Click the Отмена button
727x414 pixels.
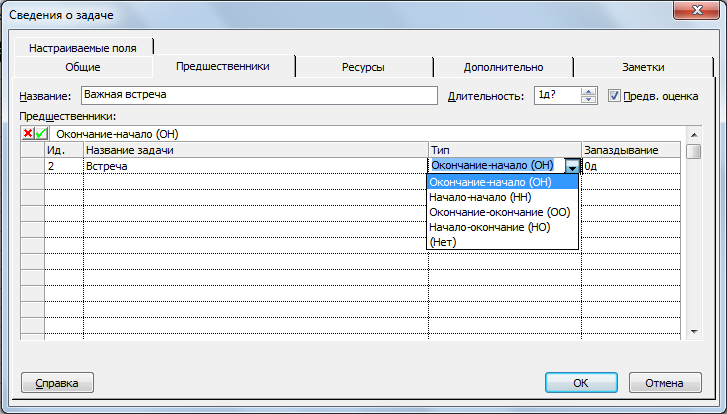click(665, 383)
